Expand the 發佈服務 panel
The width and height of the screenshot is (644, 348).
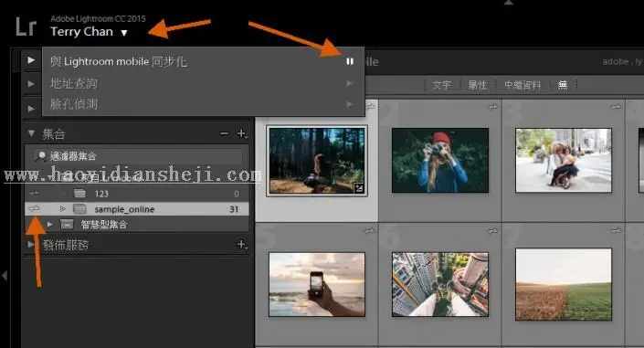pyautogui.click(x=31, y=245)
